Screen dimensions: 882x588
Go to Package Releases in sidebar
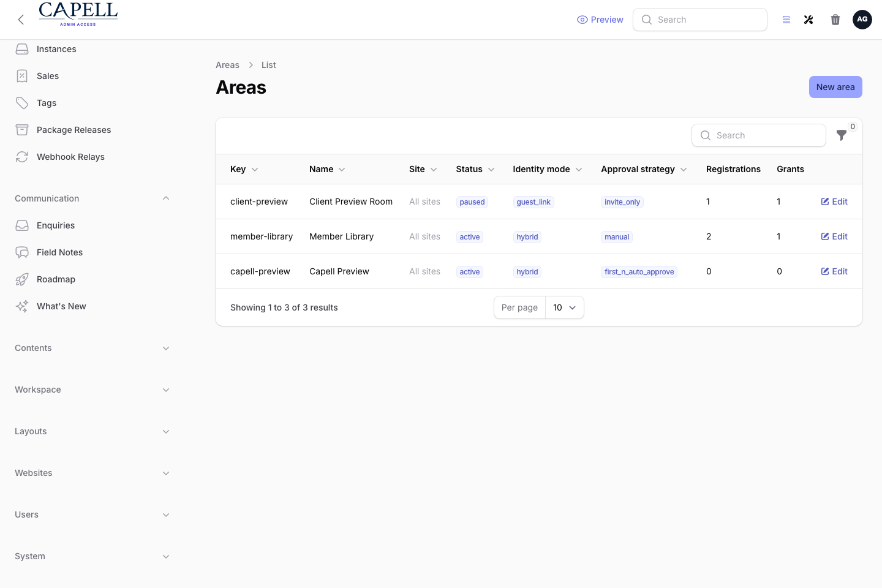coord(92,130)
